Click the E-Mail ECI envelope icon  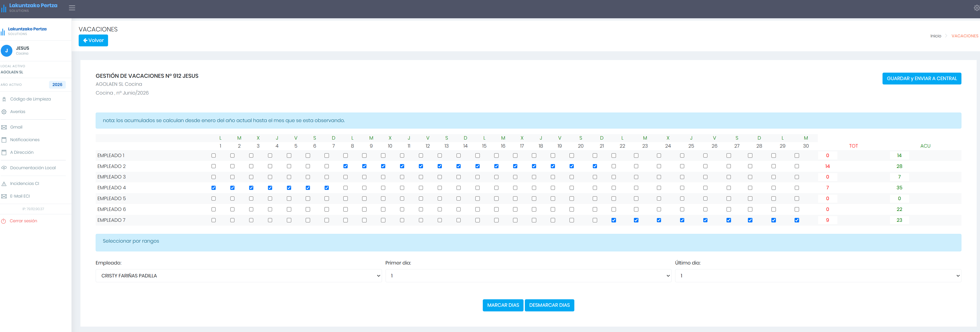(x=4, y=196)
